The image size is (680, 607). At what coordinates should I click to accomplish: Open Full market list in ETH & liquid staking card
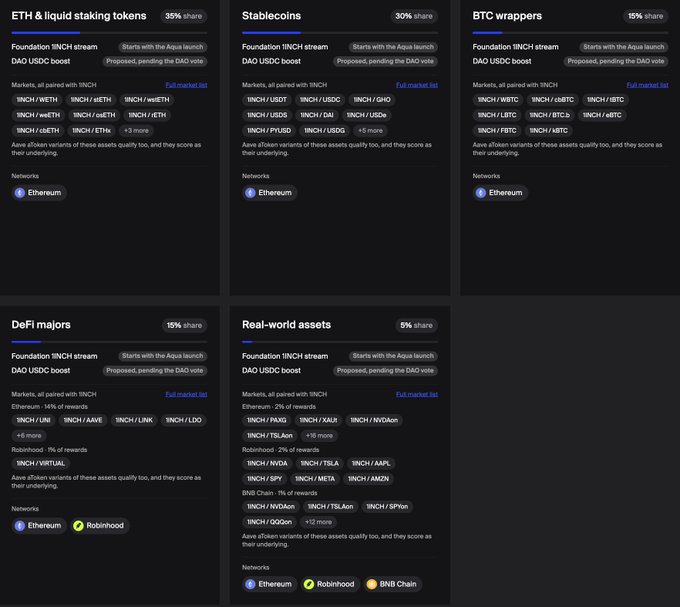pyautogui.click(x=186, y=85)
